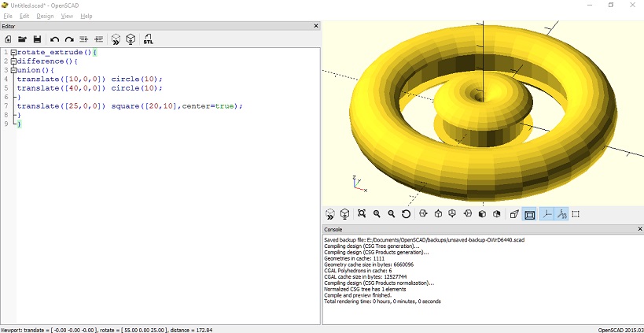This screenshot has width=644, height=333.
Task: Toggle the Orthogonal projection button
Action: click(x=529, y=214)
